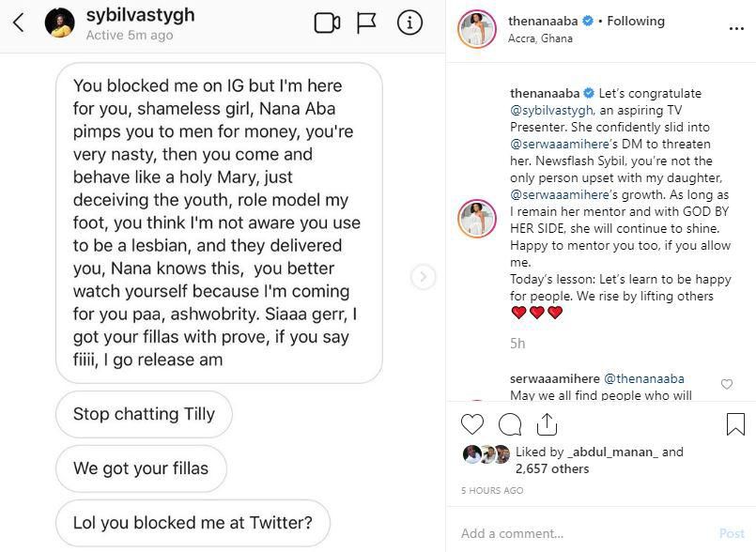Click sybilvastygh chat avatar picture
Image resolution: width=756 pixels, height=552 pixels.
(x=60, y=23)
